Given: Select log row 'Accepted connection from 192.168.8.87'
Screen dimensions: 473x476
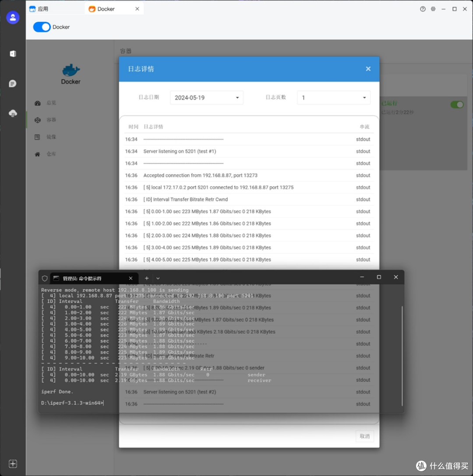Looking at the screenshot, I should [x=249, y=175].
